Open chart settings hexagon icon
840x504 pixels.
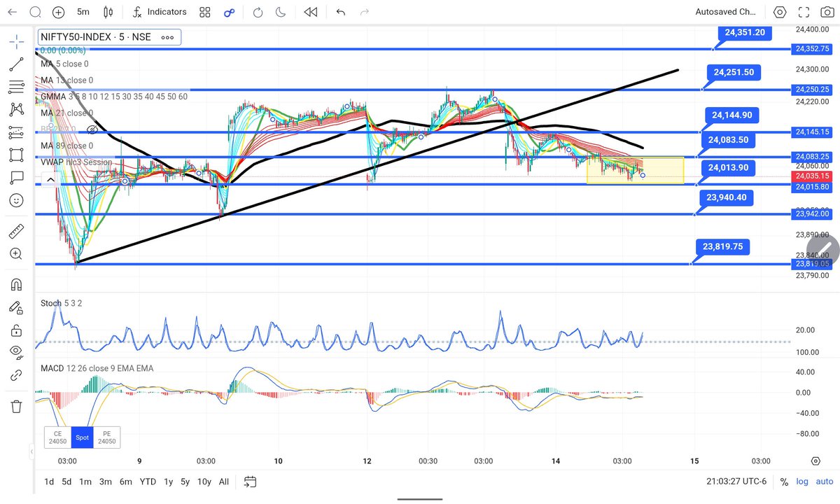point(780,12)
